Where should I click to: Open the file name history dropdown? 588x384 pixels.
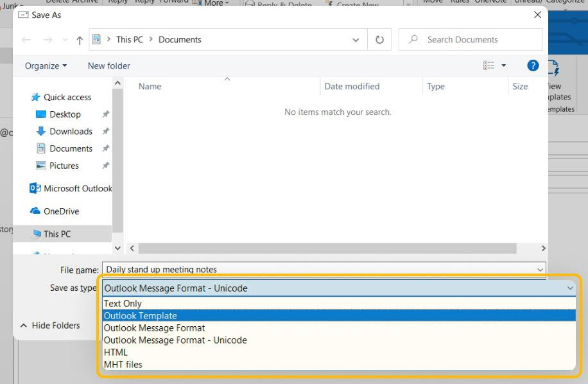coord(541,270)
